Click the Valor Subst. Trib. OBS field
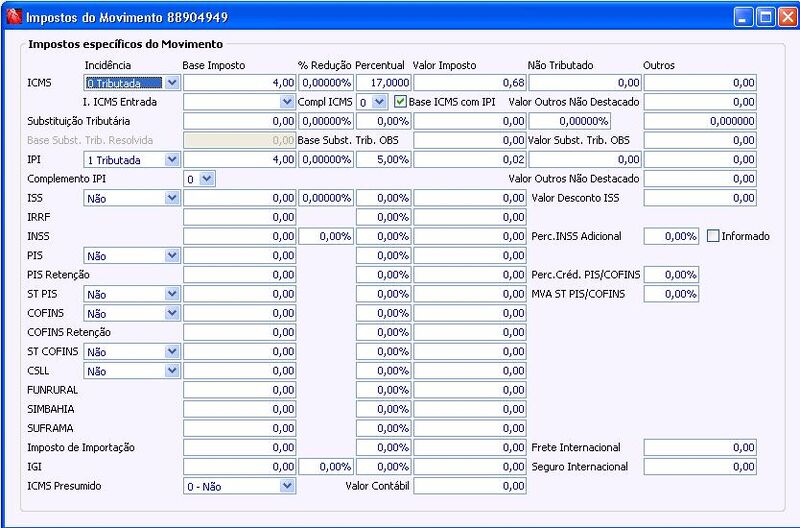The width and height of the screenshot is (800, 528). (700, 140)
